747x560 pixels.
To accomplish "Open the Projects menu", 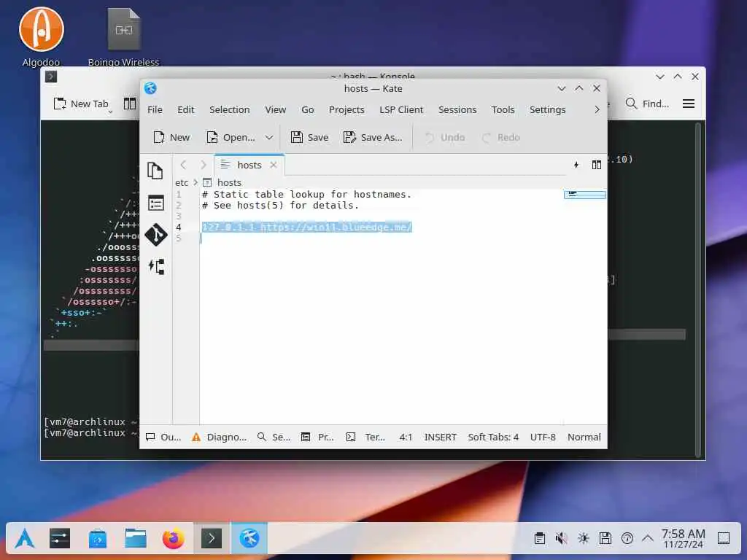I will coord(347,109).
